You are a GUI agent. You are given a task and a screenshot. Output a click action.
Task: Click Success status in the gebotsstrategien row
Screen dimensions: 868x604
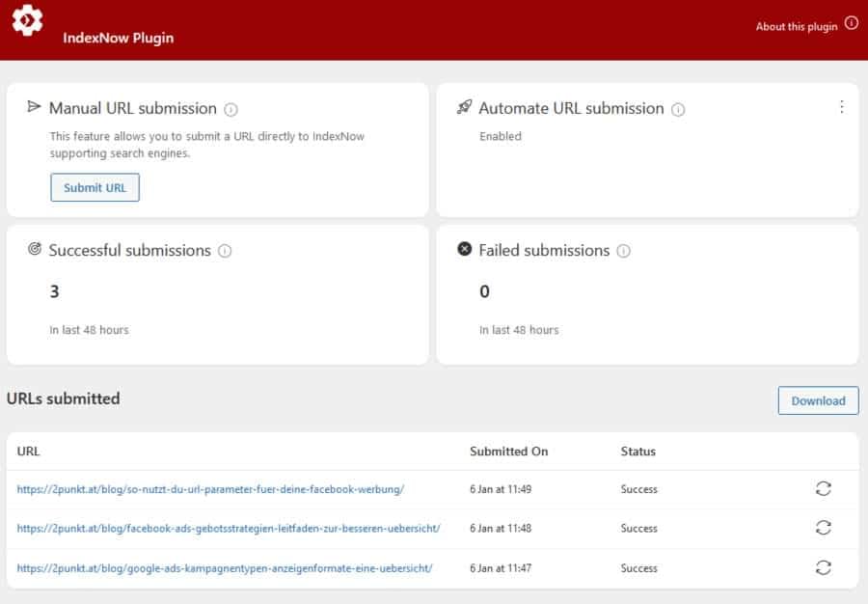point(638,529)
